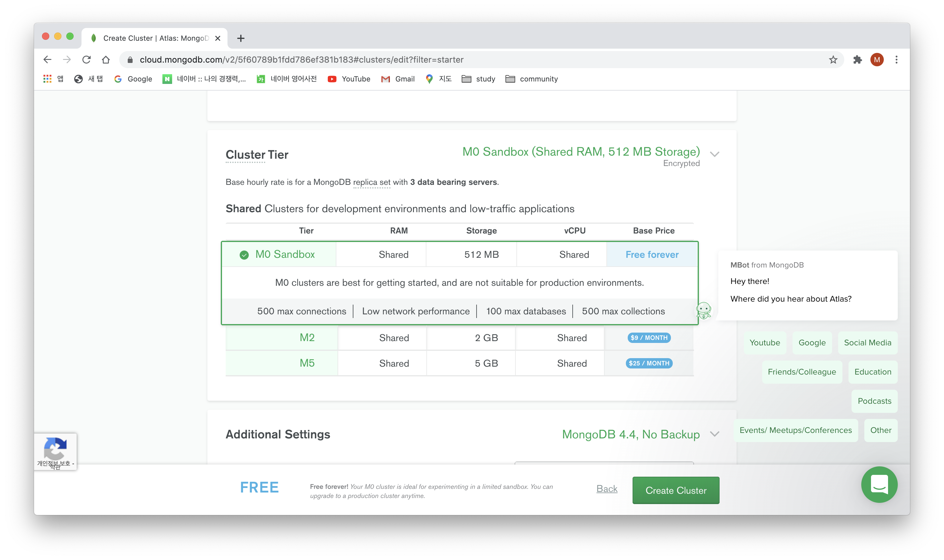This screenshot has width=944, height=560.
Task: Open the Chrome extensions puzzle icon
Action: click(x=857, y=60)
